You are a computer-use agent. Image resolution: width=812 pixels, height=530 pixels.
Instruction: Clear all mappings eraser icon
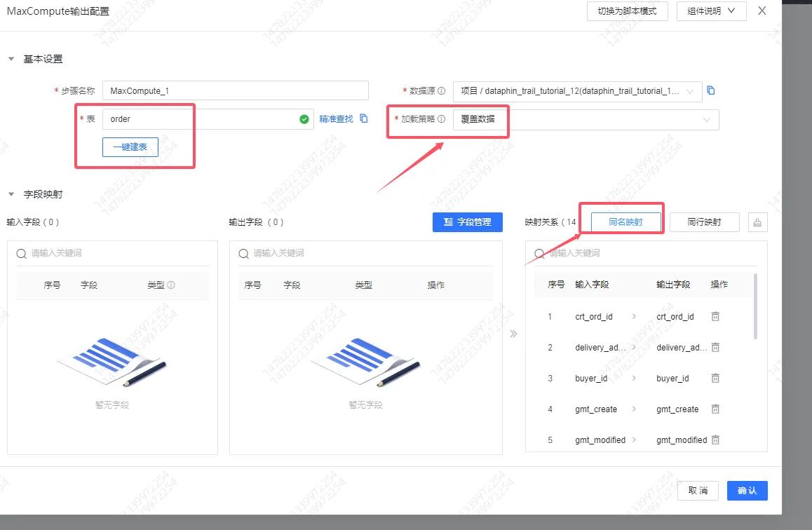tap(757, 222)
